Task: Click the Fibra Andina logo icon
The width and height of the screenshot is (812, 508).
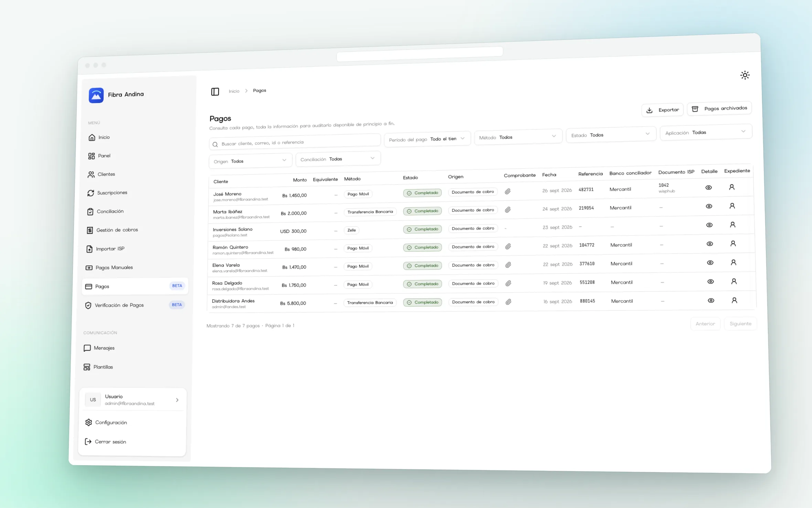Action: pos(96,95)
